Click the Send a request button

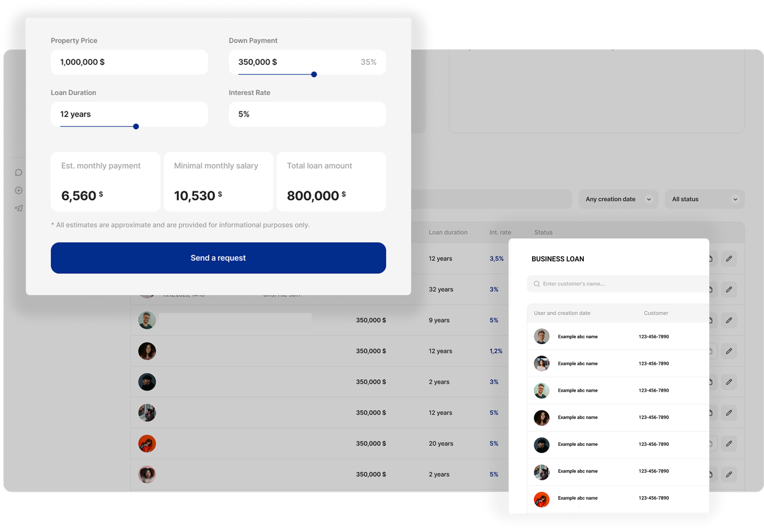[218, 258]
